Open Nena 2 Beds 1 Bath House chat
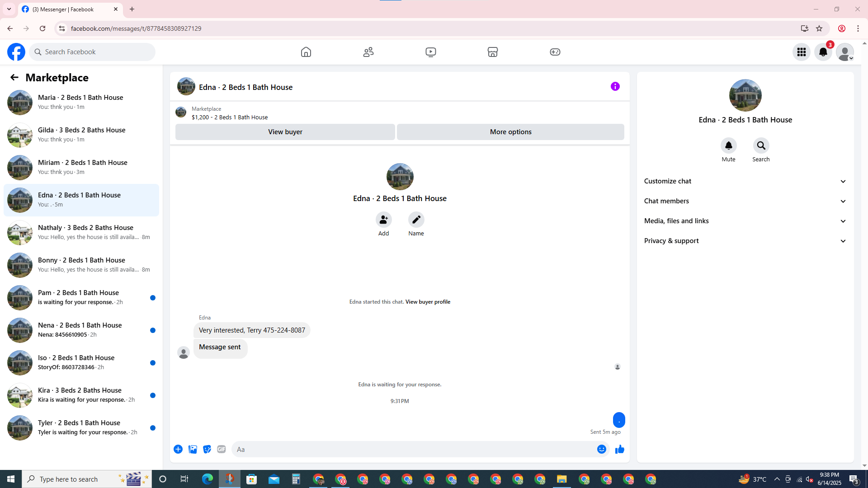The image size is (868, 488). click(81, 330)
